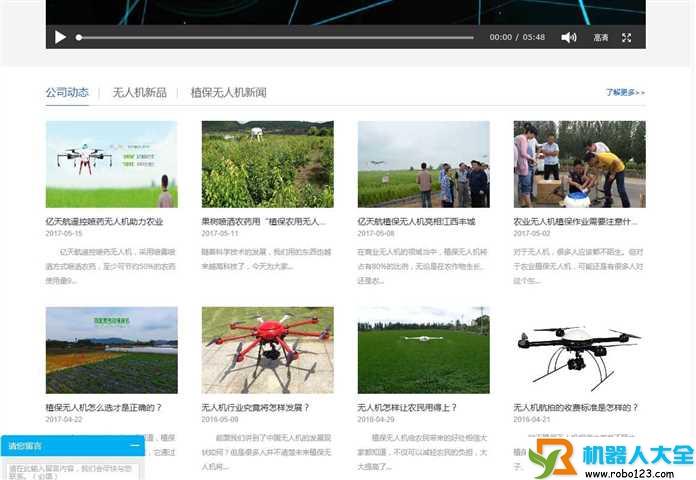Click the date 2017-05-15
Screen dimensions: 696x480
[64, 233]
